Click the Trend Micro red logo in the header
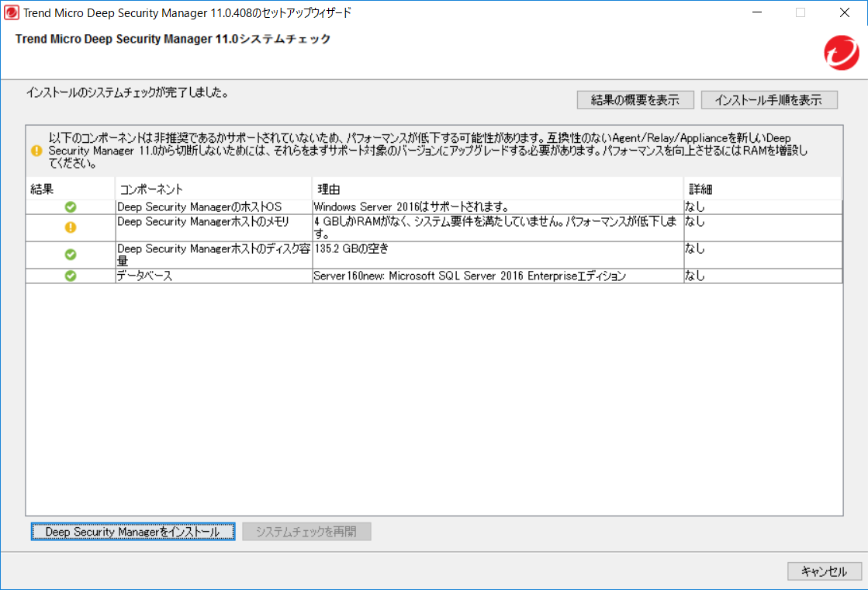868x590 pixels. [841, 53]
